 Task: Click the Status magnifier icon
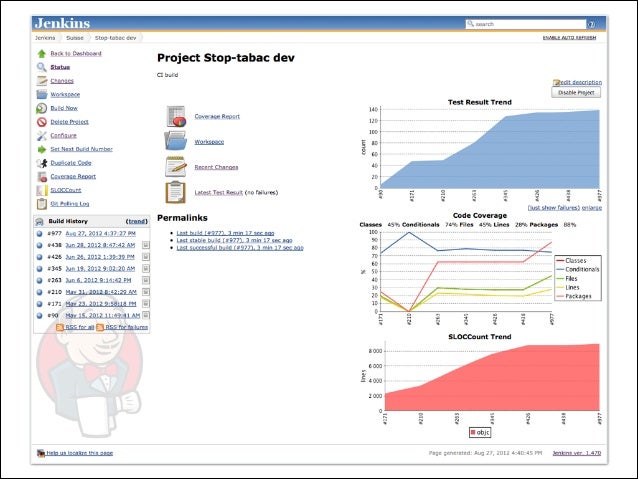[42, 67]
